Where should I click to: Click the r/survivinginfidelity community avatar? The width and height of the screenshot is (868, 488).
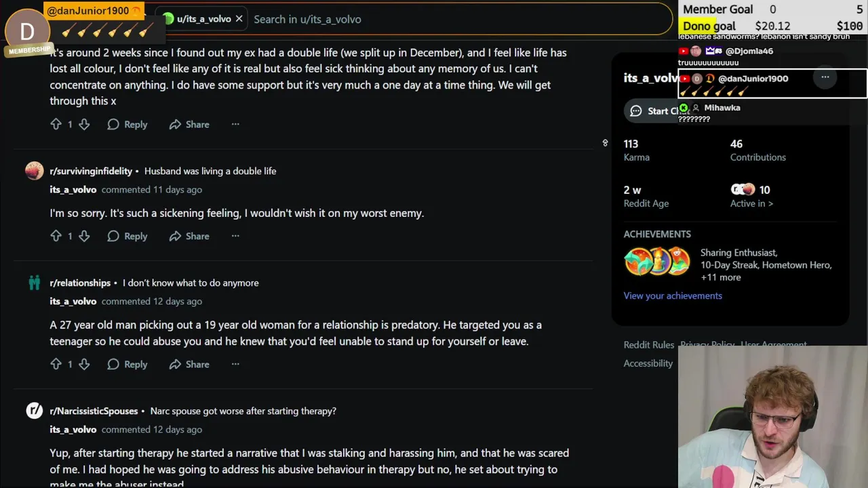[x=34, y=171]
